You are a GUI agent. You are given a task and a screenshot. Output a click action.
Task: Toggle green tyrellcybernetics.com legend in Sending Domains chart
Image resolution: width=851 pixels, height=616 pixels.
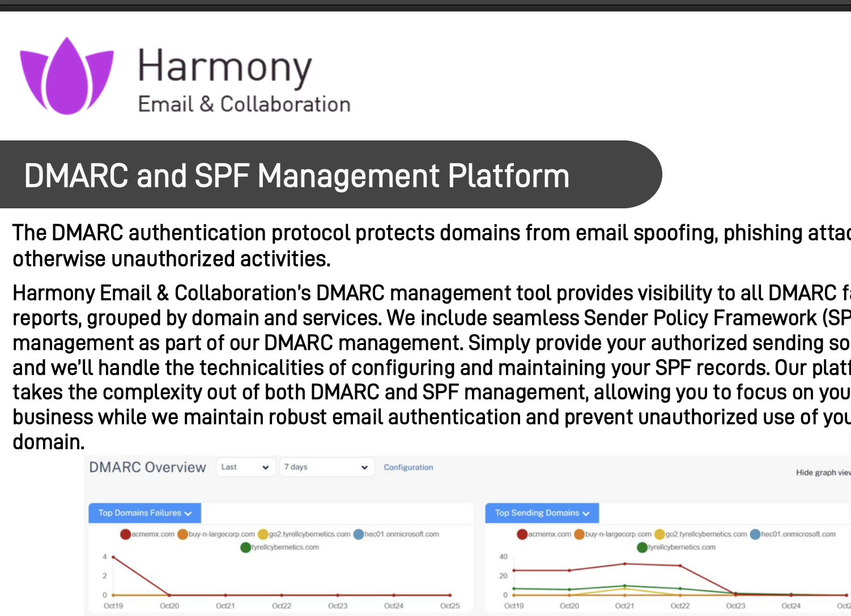point(676,547)
